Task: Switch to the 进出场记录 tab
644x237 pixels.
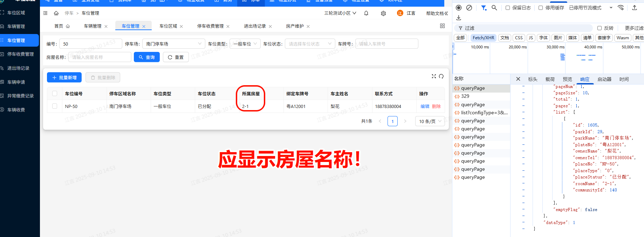Action: coord(255,26)
